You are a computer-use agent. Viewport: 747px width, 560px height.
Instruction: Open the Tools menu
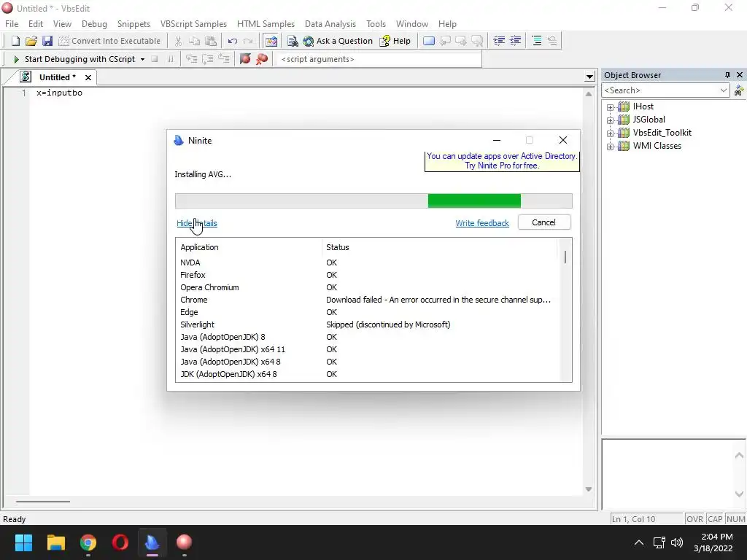pyautogui.click(x=376, y=24)
